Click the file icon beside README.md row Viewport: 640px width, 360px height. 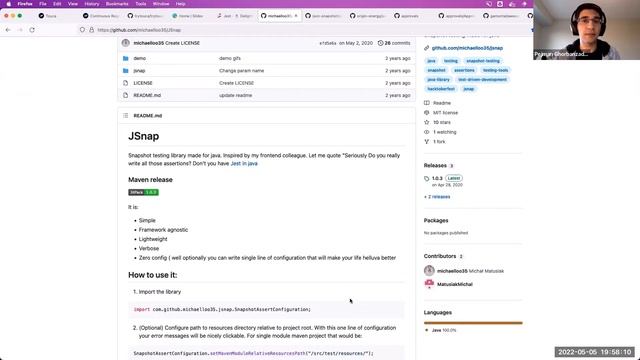click(126, 95)
